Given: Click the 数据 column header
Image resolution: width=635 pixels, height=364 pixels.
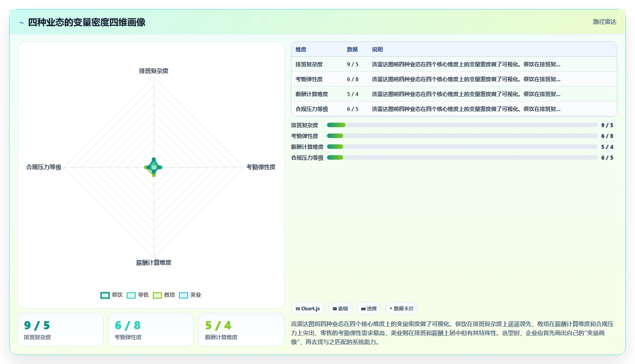Looking at the screenshot, I should (x=352, y=50).
